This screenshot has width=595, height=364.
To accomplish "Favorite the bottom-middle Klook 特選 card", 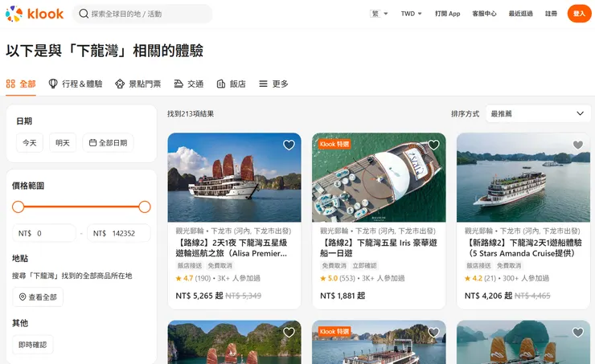I will [433, 333].
